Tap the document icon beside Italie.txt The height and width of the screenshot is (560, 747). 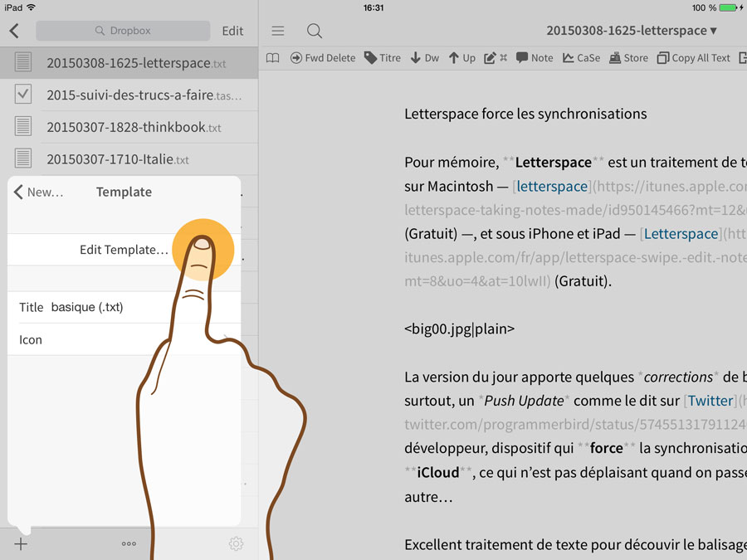[23, 158]
